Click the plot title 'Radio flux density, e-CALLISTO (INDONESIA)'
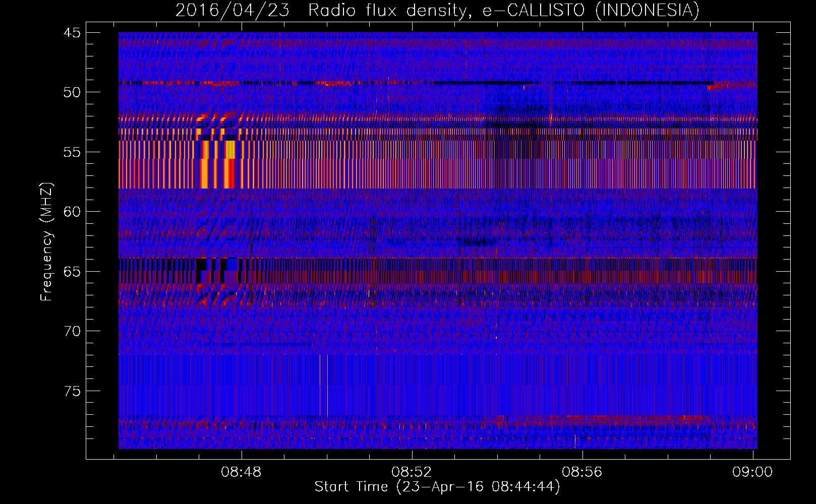Screen dimensions: 816x504 pos(504,10)
